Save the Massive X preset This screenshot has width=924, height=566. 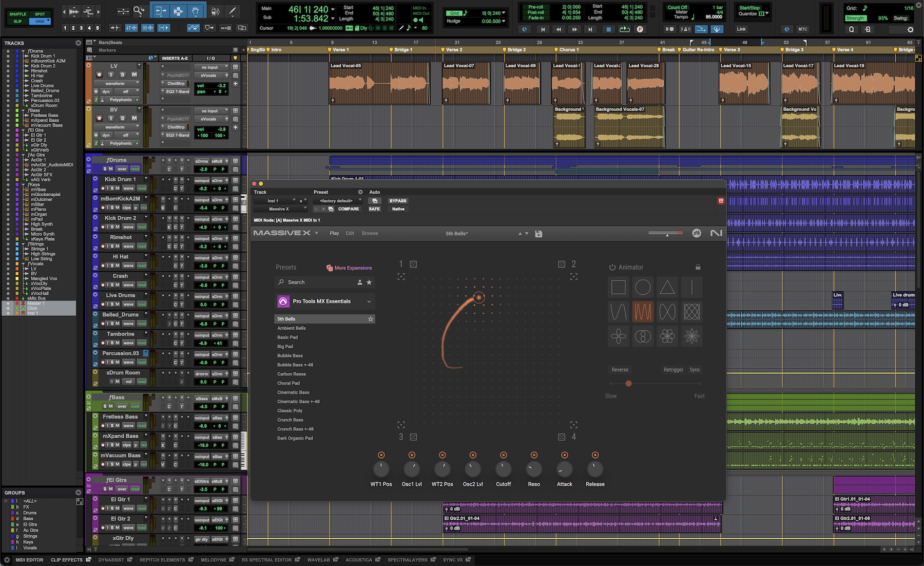[x=538, y=234]
